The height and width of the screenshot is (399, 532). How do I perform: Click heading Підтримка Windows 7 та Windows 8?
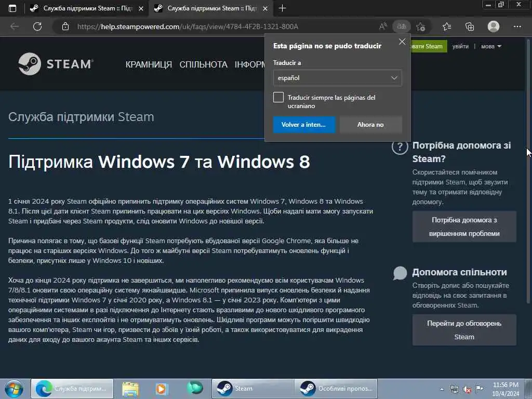pyautogui.click(x=159, y=162)
